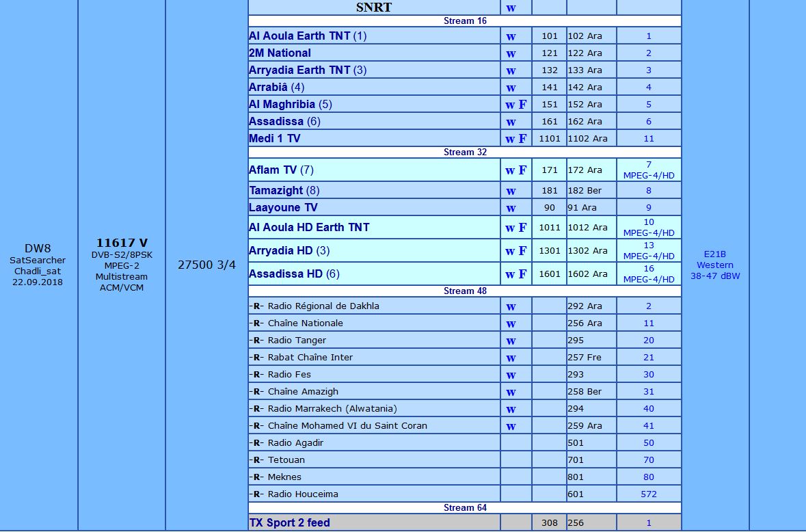The width and height of the screenshot is (806, 532).
Task: Open the w icon for Chaîne Mohamed VI du Saint Coran
Action: [511, 427]
